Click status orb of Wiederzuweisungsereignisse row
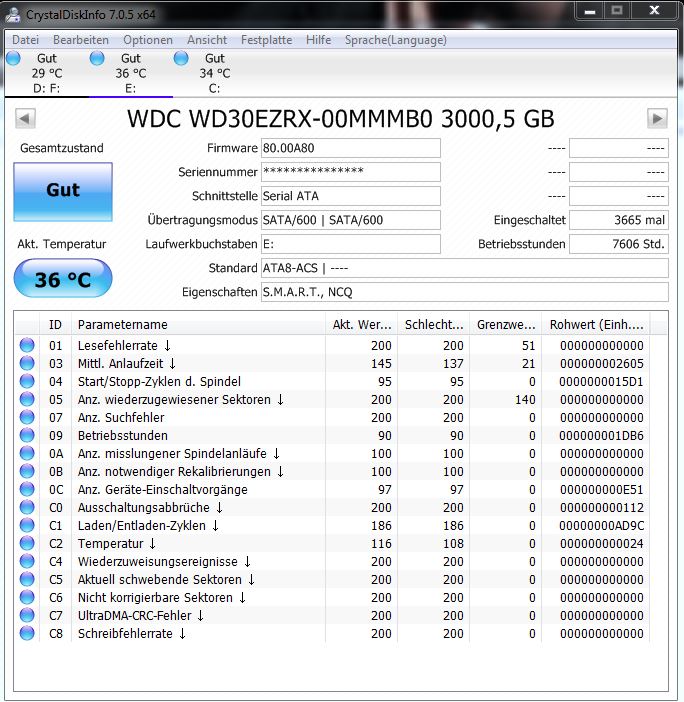 27,561
